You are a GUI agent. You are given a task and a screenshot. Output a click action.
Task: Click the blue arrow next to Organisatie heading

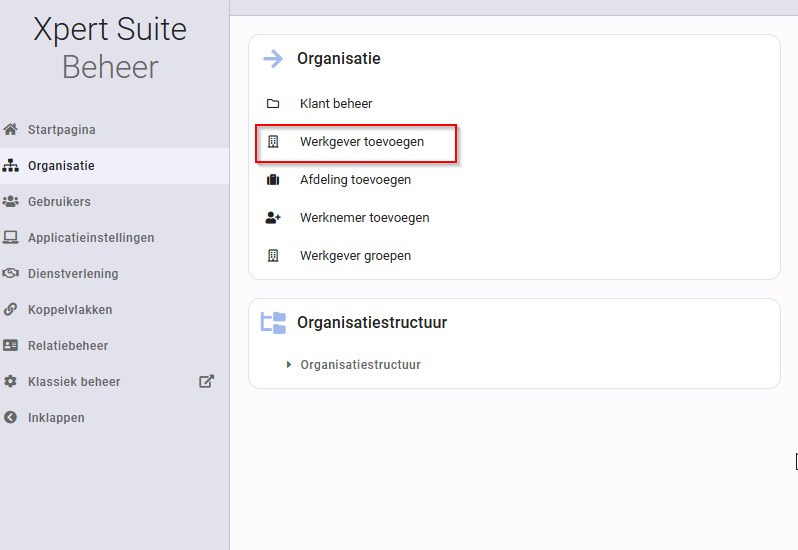point(273,59)
